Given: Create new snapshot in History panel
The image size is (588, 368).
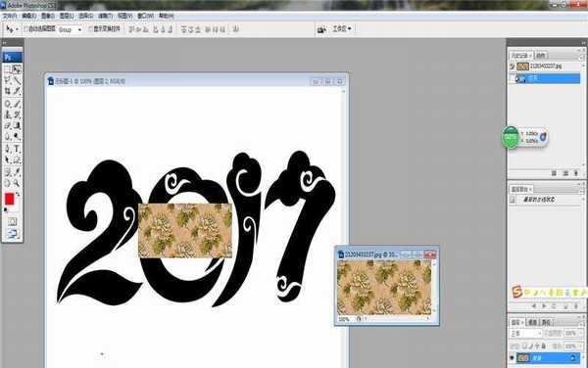Looking at the screenshot, I should [565, 173].
